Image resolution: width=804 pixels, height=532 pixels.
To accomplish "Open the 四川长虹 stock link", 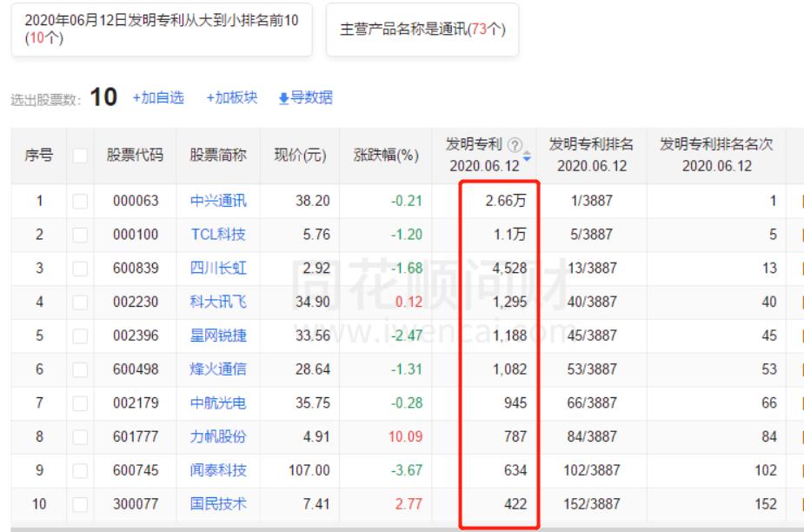I will tap(218, 269).
